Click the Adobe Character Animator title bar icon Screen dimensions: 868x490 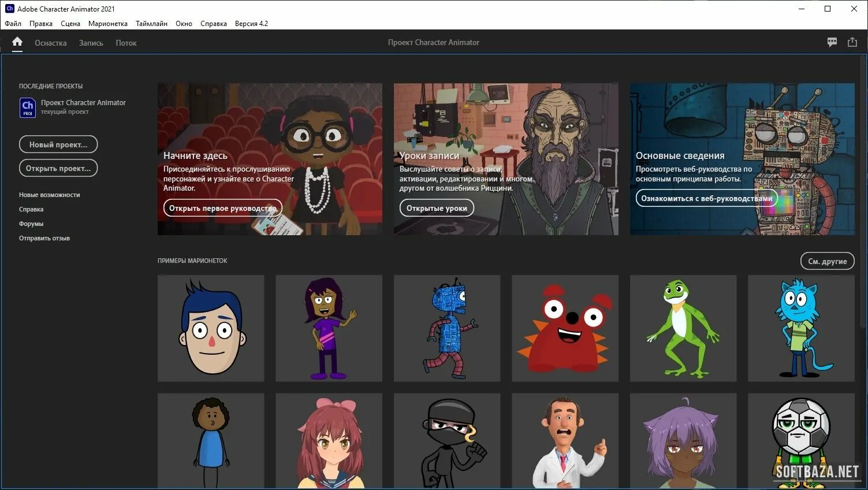coord(9,8)
